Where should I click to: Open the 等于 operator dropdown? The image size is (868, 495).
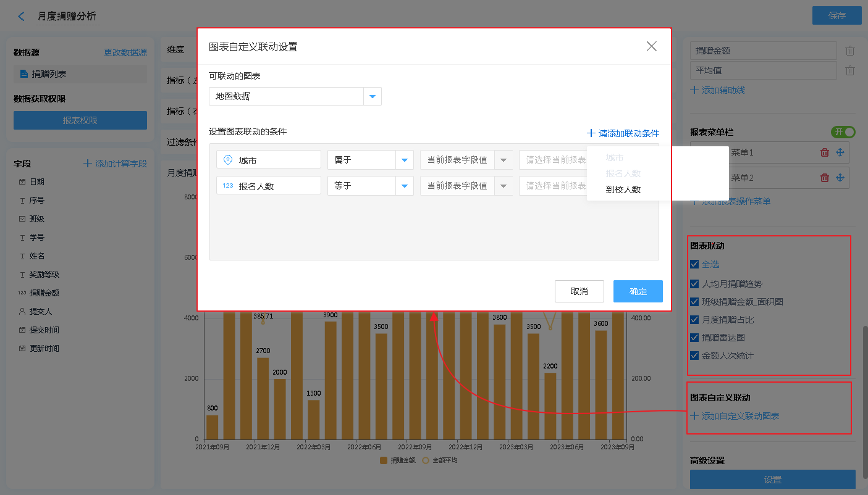click(x=405, y=186)
